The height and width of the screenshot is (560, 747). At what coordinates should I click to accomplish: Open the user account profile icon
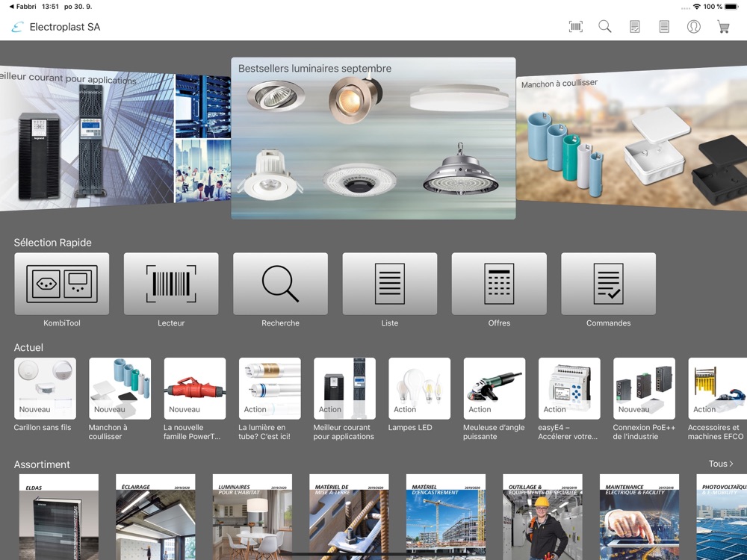coord(694,27)
